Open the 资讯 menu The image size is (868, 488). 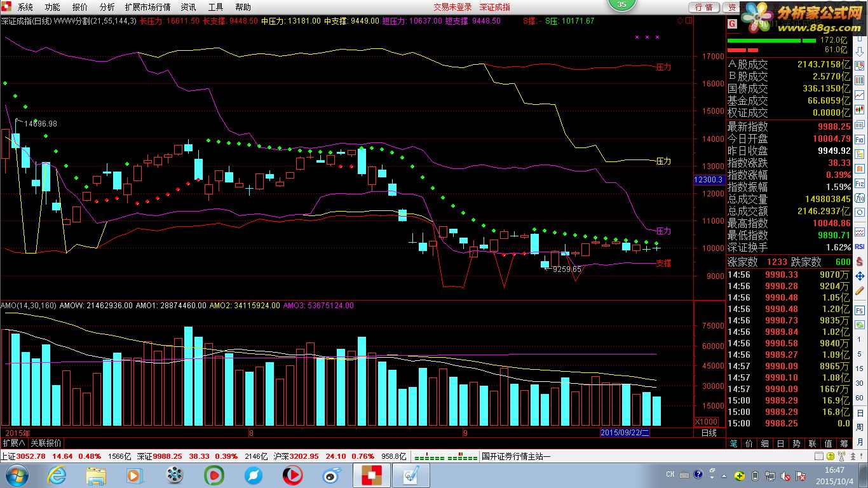[x=188, y=7]
